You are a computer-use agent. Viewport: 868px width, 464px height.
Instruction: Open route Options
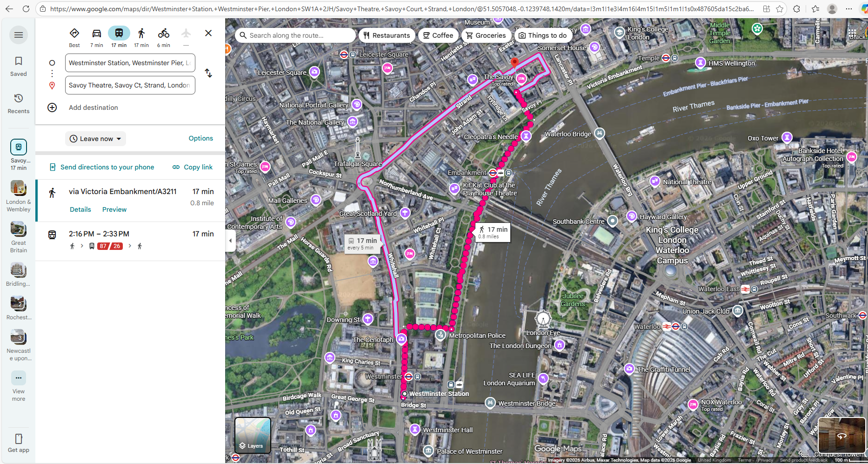[200, 138]
